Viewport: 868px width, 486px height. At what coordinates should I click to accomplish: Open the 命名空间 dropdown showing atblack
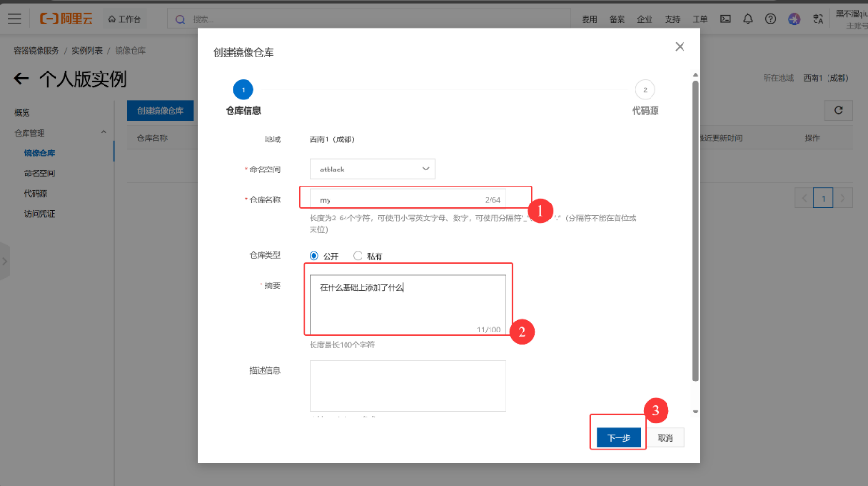(373, 169)
